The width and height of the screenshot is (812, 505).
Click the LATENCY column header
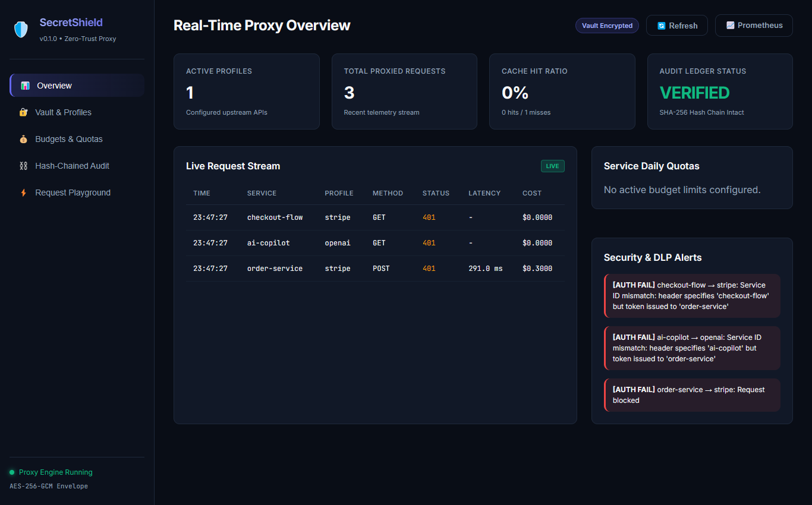(x=484, y=193)
